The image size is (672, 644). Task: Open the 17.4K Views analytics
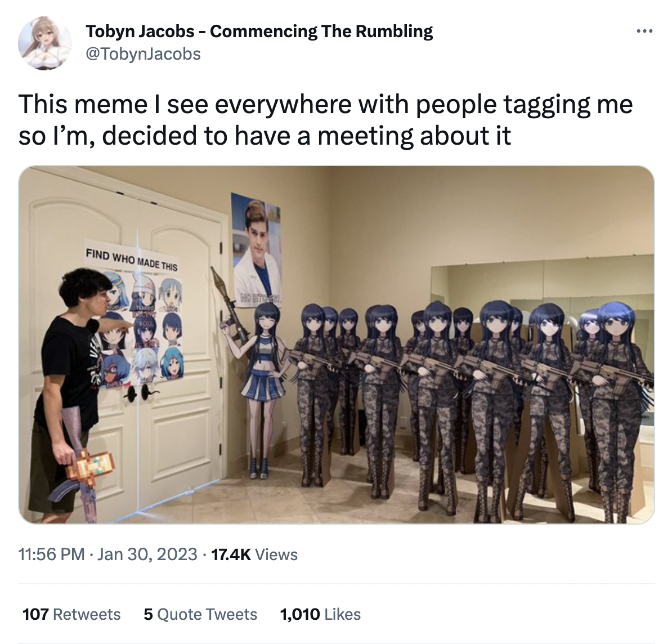point(254,554)
